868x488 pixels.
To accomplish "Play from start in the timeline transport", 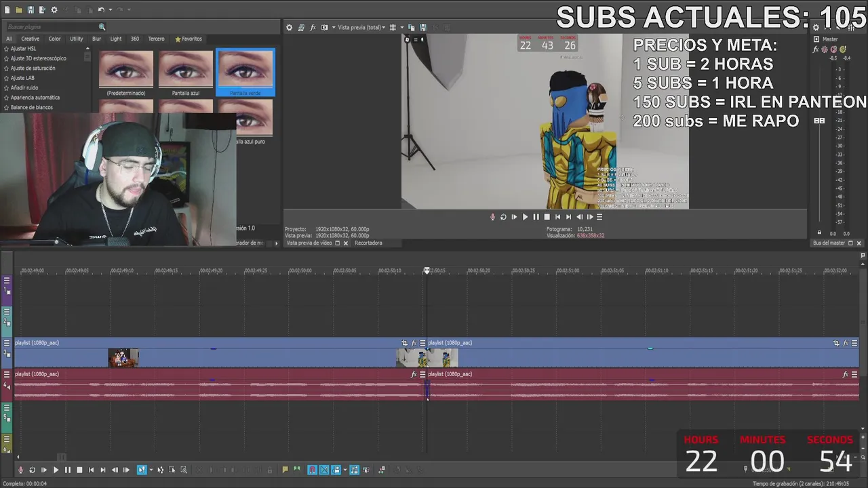I will (x=44, y=470).
